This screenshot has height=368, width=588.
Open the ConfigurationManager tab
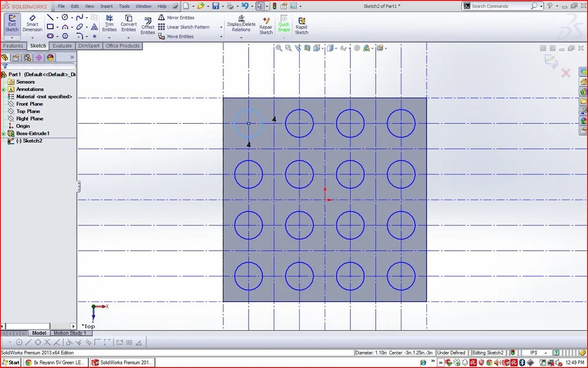[x=27, y=58]
